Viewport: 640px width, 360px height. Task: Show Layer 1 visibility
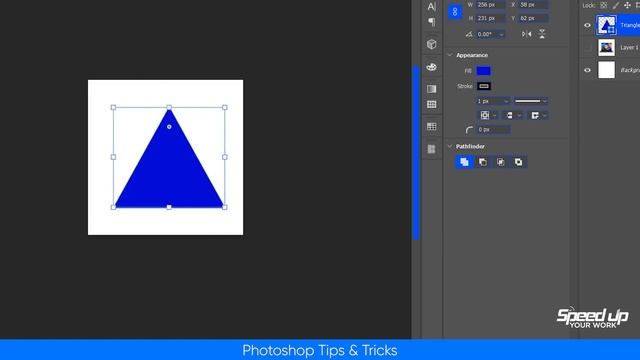587,48
